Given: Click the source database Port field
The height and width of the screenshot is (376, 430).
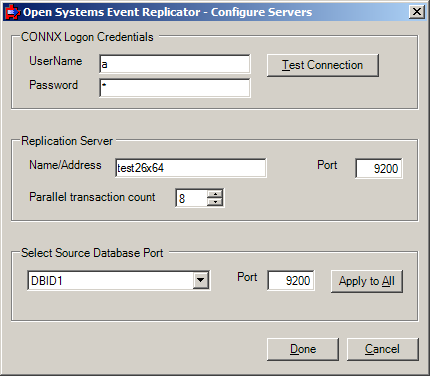Looking at the screenshot, I should [291, 281].
